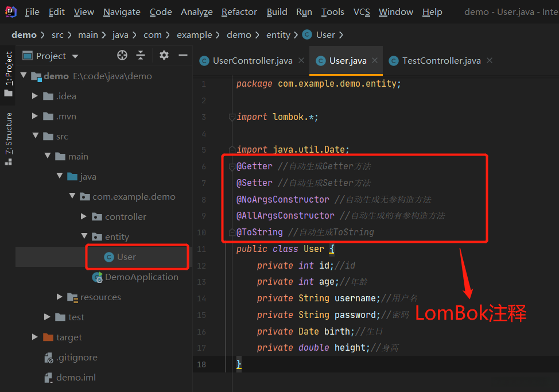559x392 pixels.
Task: Click line number 11 in gutter
Action: (x=201, y=249)
